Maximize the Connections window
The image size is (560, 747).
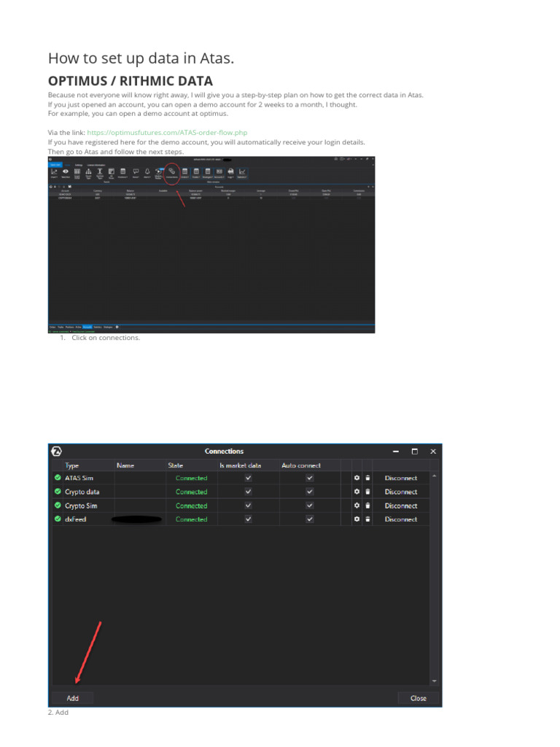pos(415,451)
